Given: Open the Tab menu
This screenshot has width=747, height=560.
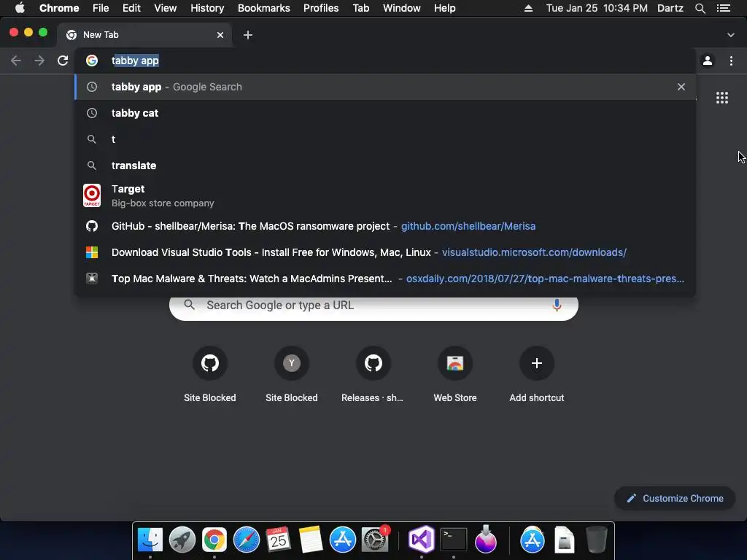Looking at the screenshot, I should click(361, 8).
